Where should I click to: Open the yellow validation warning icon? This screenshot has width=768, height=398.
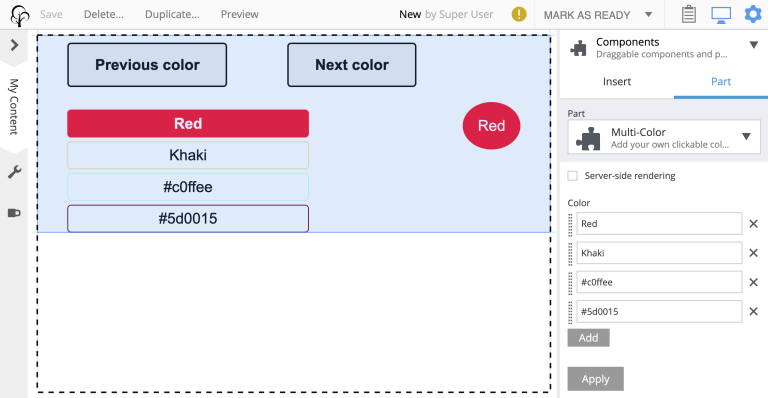coord(519,14)
